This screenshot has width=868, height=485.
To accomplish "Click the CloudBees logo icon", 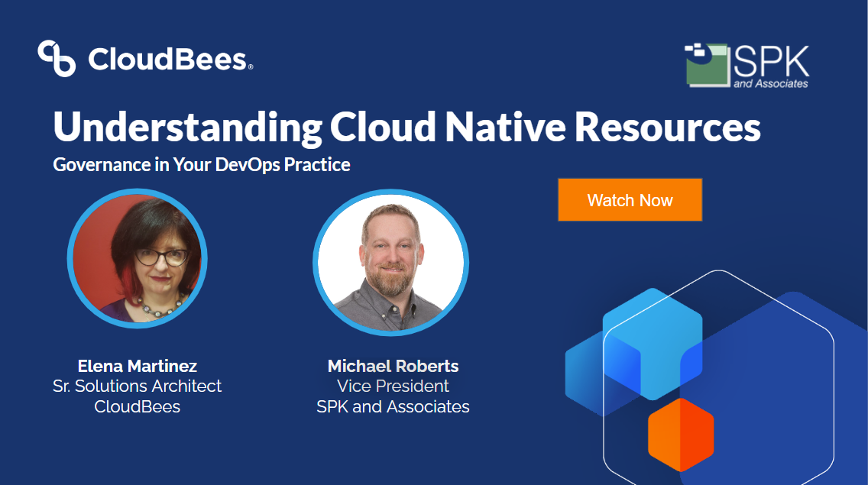I will [57, 58].
